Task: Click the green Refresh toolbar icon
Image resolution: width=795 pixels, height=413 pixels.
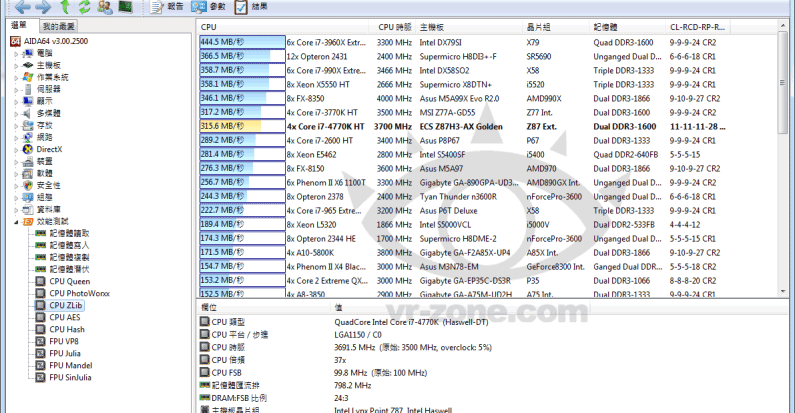Action: (83, 7)
